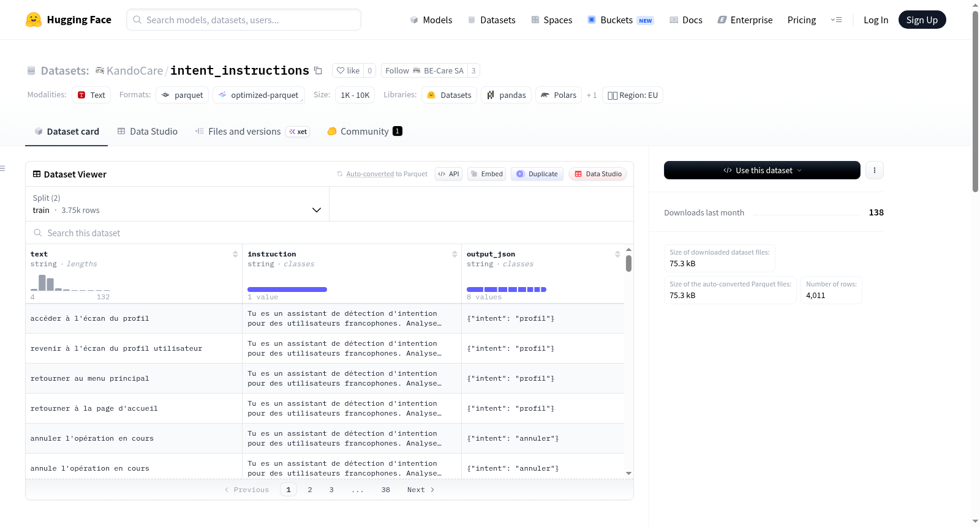The width and height of the screenshot is (980, 527).
Task: Open Enterprise in top navigation
Action: coord(745,20)
